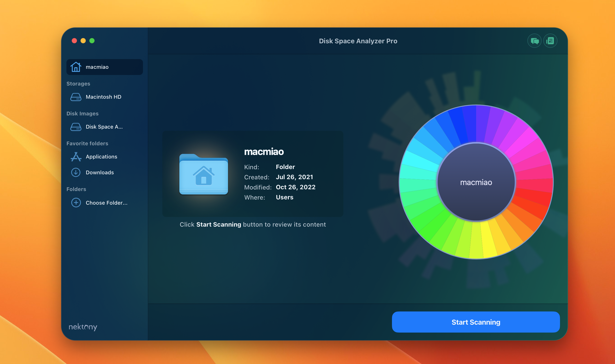The image size is (615, 364).
Task: Choose the Applications favorite folder entry
Action: 101,157
